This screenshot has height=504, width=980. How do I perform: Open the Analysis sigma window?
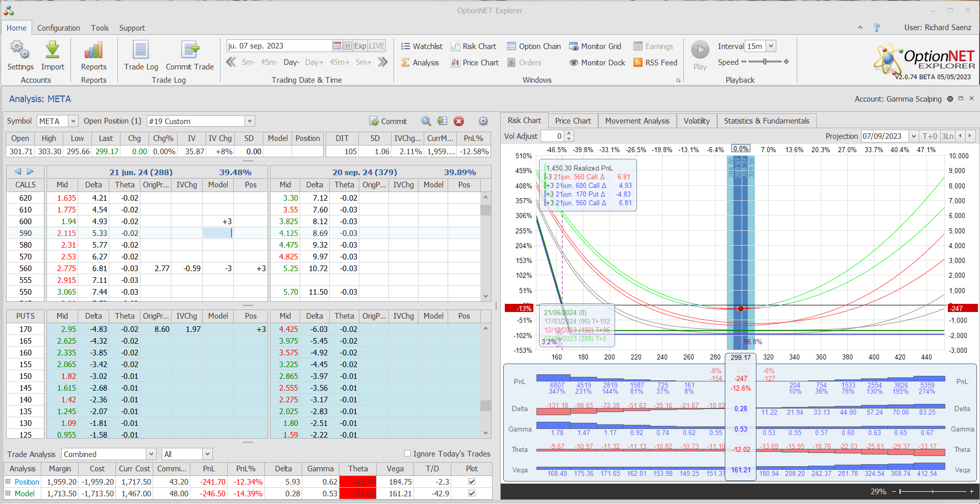420,62
